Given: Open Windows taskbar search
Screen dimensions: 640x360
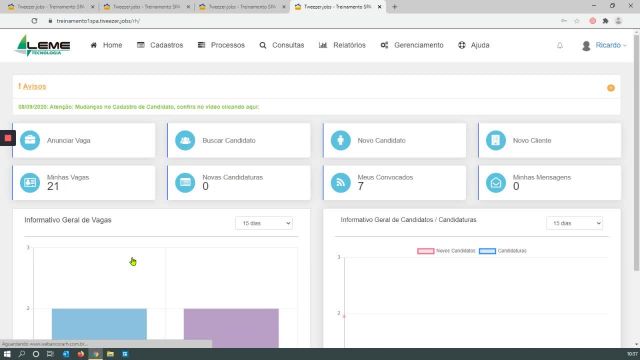Looking at the screenshot, I should pyautogui.click(x=22, y=354).
